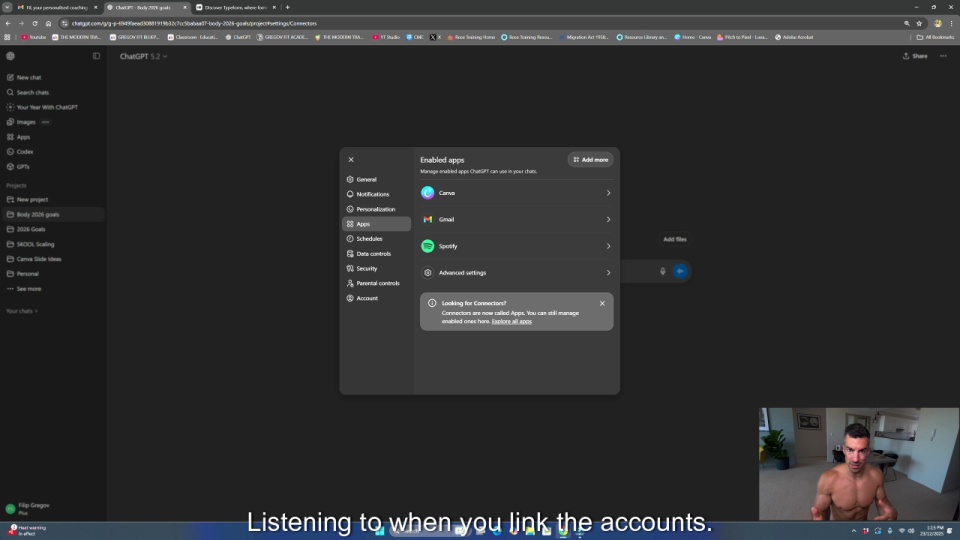
Task: Expand the Your chats section
Action: pos(21,311)
